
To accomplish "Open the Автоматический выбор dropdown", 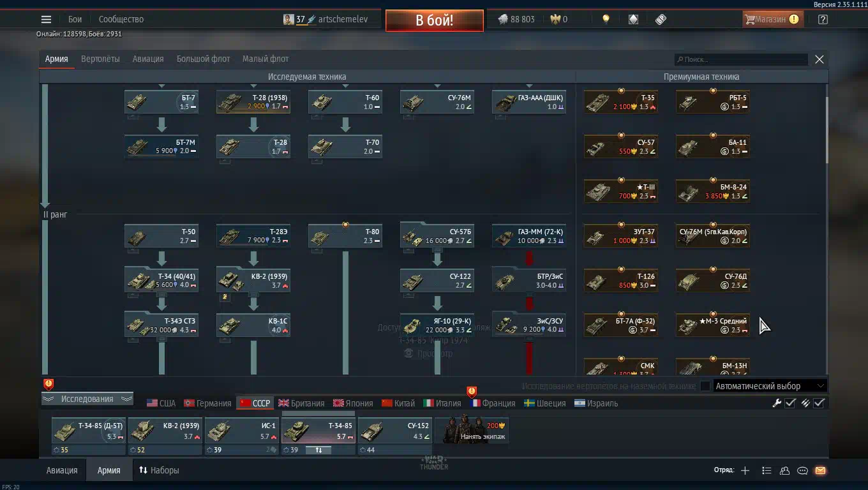I will point(770,386).
